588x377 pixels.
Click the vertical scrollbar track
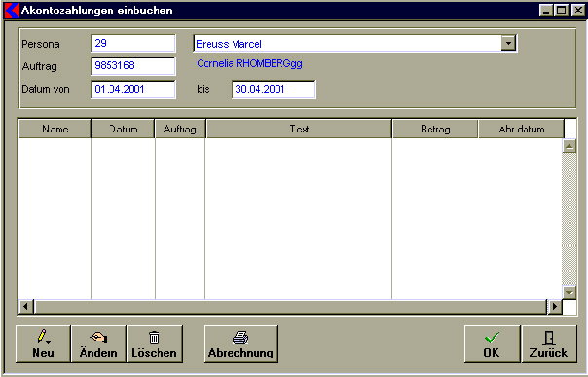[x=570, y=219]
